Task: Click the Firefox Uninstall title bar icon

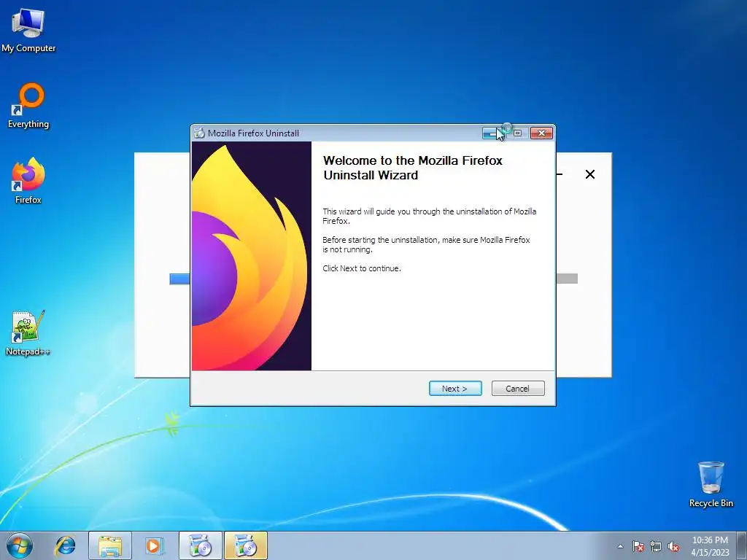Action: point(198,133)
